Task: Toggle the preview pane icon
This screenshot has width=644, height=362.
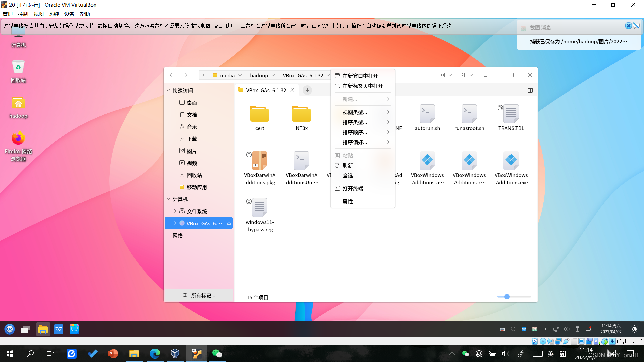Action: [530, 90]
